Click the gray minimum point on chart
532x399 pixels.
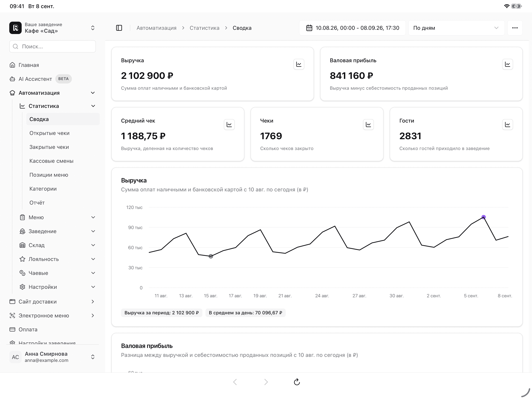click(211, 256)
